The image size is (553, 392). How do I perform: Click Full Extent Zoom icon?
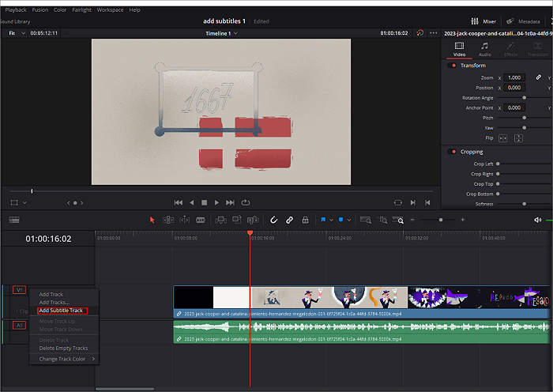365,220
